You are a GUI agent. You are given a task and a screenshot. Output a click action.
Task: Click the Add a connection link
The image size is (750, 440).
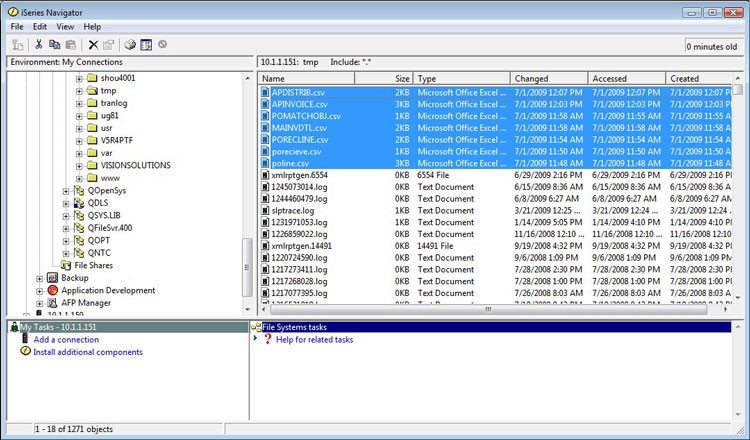click(x=66, y=340)
